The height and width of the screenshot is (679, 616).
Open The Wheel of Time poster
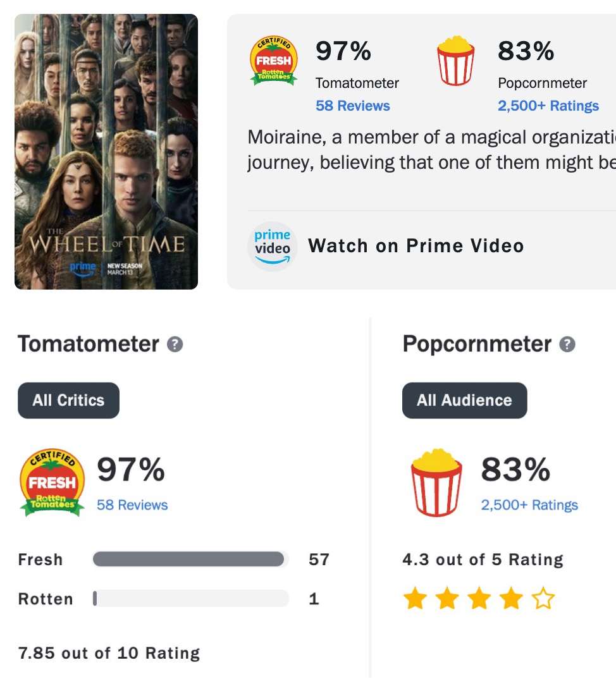point(106,152)
